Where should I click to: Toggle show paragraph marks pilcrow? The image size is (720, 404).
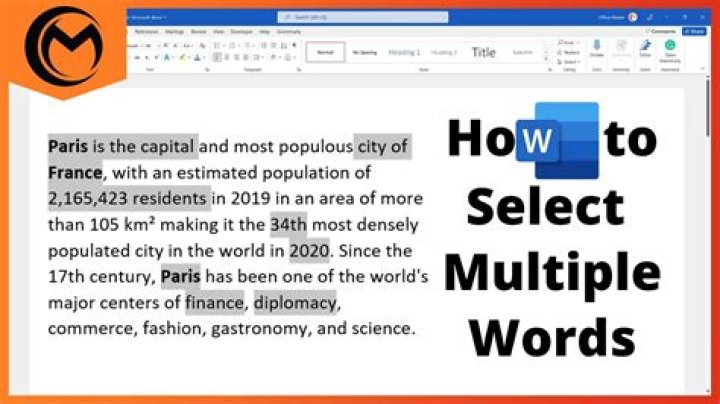[x=293, y=44]
